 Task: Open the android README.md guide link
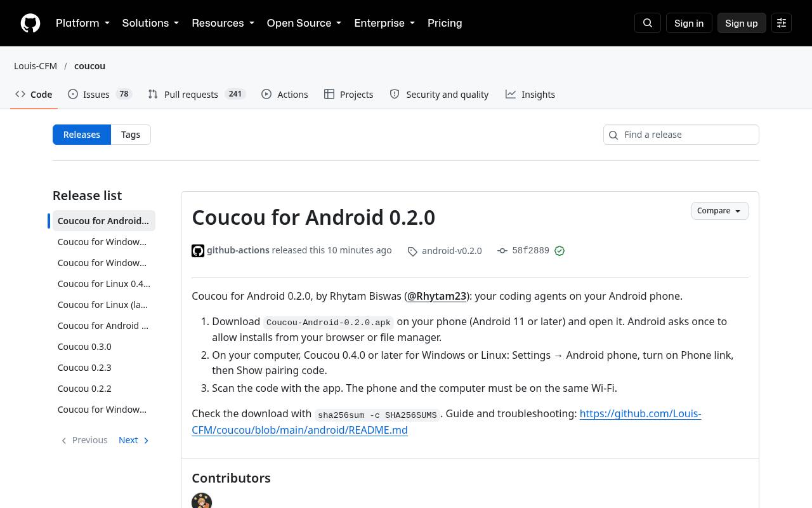(447, 422)
